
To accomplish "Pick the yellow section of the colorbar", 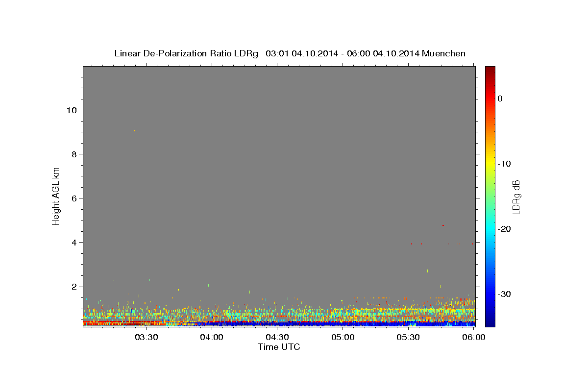I will click(x=490, y=162).
